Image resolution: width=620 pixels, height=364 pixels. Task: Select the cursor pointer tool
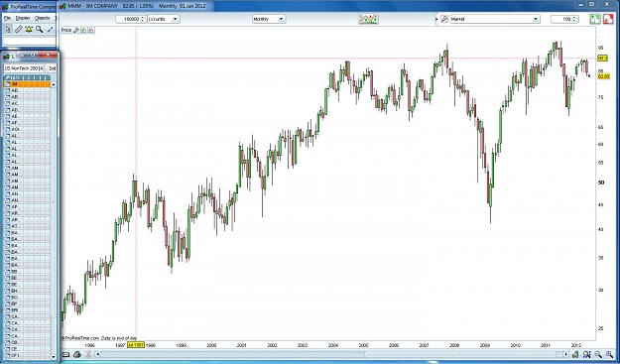(x=8, y=29)
